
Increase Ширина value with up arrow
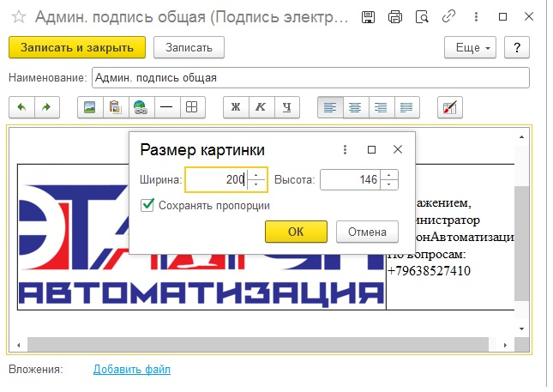257,175
